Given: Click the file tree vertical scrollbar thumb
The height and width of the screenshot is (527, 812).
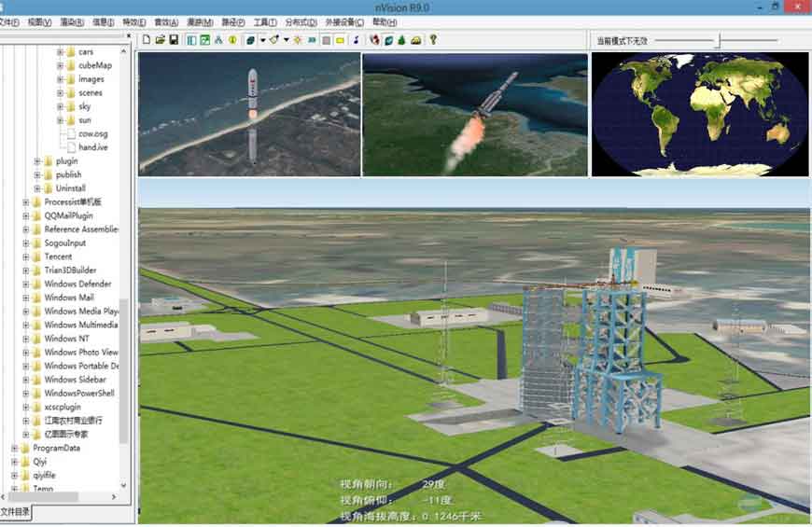Looking at the screenshot, I should [x=123, y=370].
